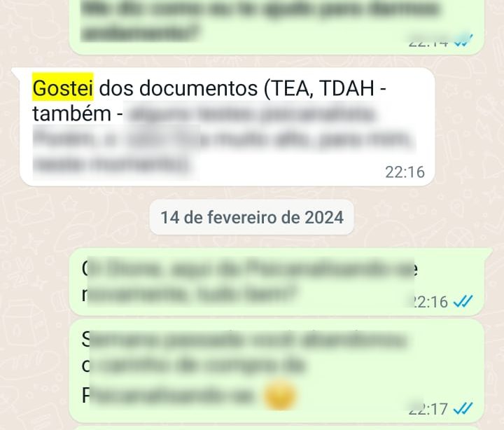Screen dimensions: 504x430
Task: Open the sent message bubble timed 22:17
Action: coord(276,371)
